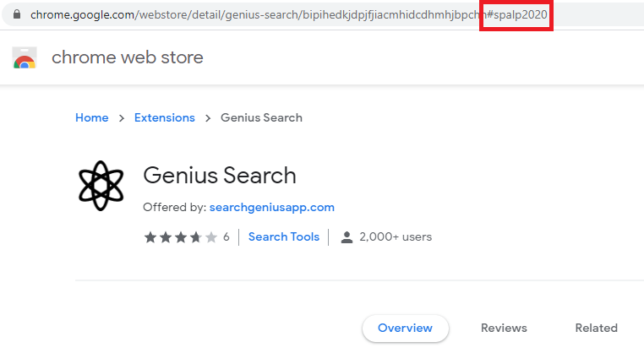The height and width of the screenshot is (364, 644).
Task: Open the Search Tools category link
Action: (284, 236)
